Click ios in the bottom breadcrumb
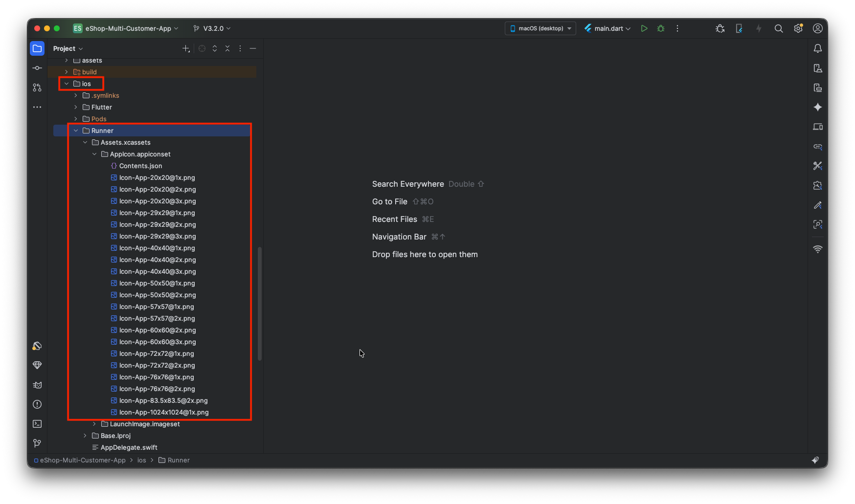855x504 pixels. coord(141,460)
